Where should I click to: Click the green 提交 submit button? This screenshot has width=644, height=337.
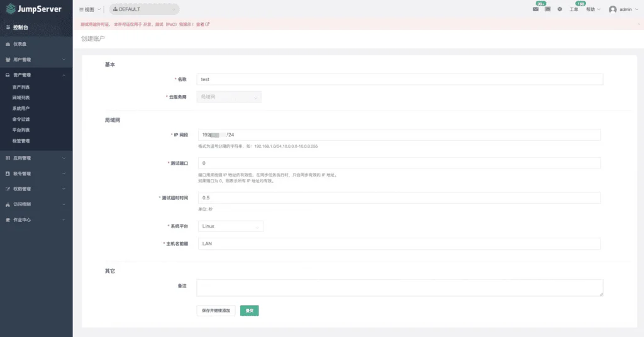pos(249,311)
